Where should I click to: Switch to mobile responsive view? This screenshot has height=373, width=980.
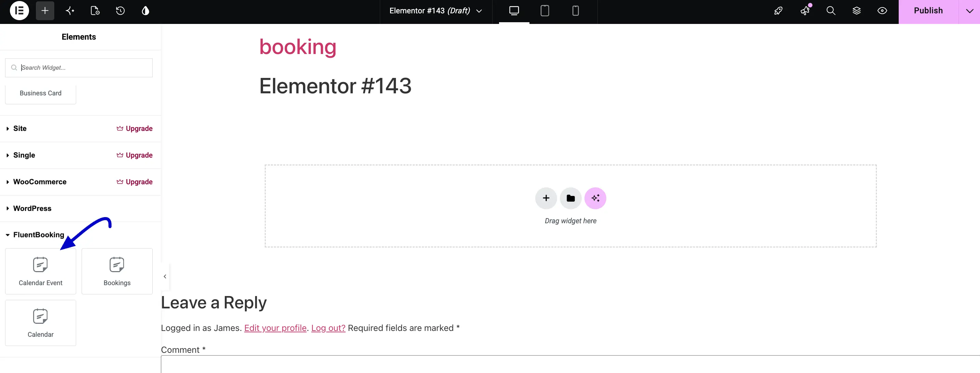point(575,11)
